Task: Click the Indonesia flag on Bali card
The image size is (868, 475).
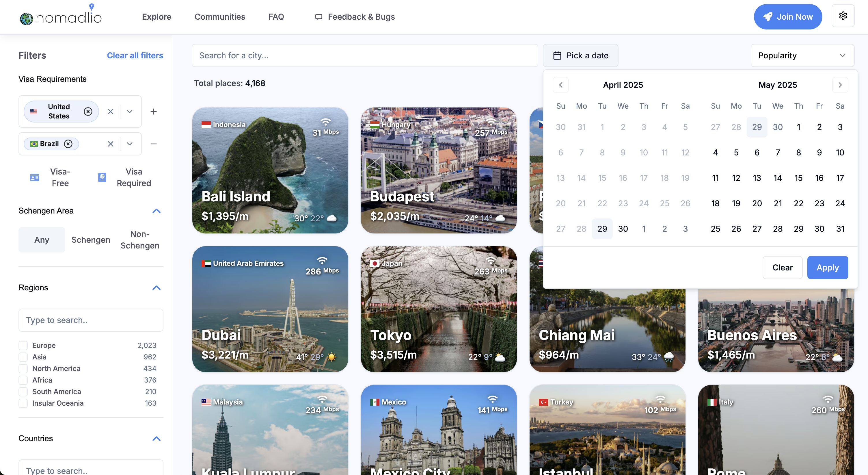Action: 206,125
